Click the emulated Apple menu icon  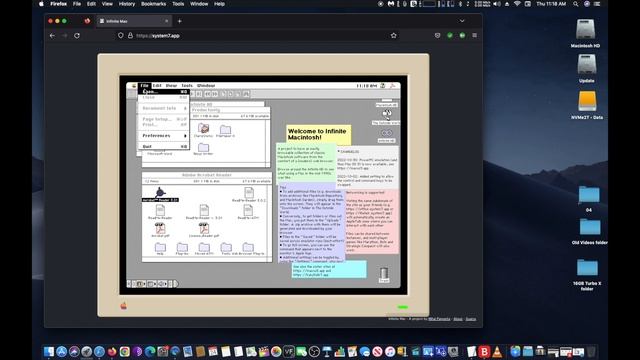[133, 86]
